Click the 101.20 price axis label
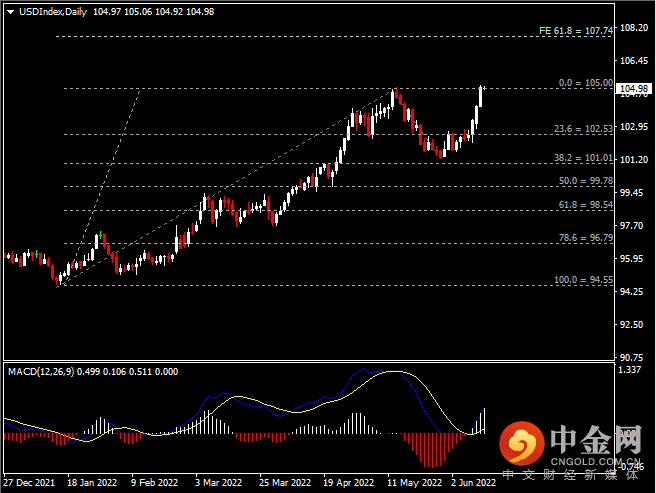The height and width of the screenshot is (493, 656). (x=634, y=159)
